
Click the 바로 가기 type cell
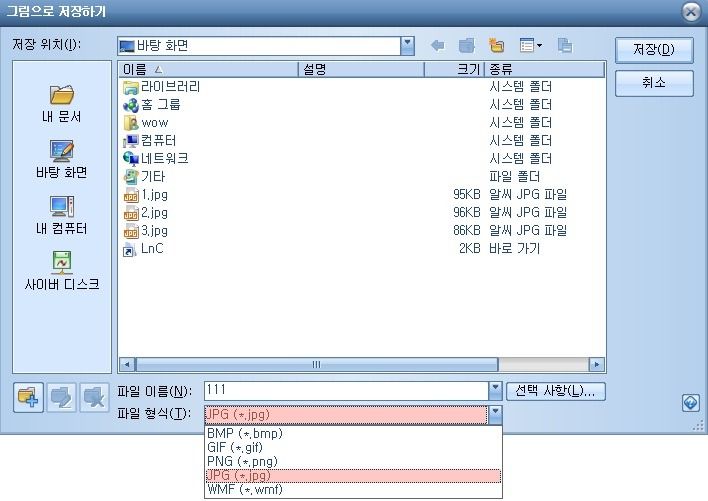tap(514, 249)
